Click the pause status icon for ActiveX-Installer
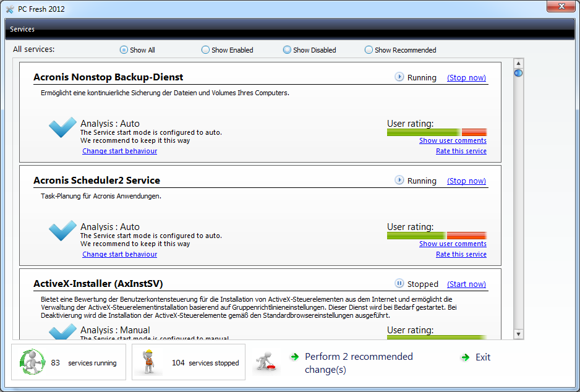Viewport: 580px width, 392px height. pos(399,283)
